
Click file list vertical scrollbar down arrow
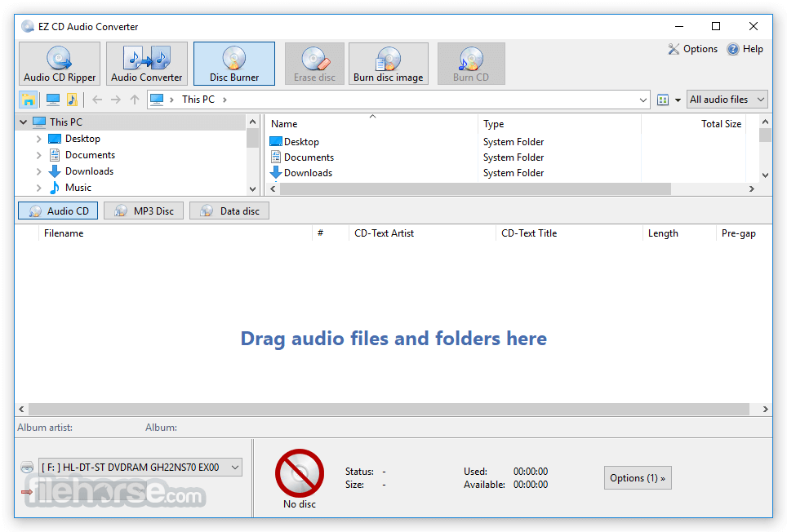click(765, 175)
